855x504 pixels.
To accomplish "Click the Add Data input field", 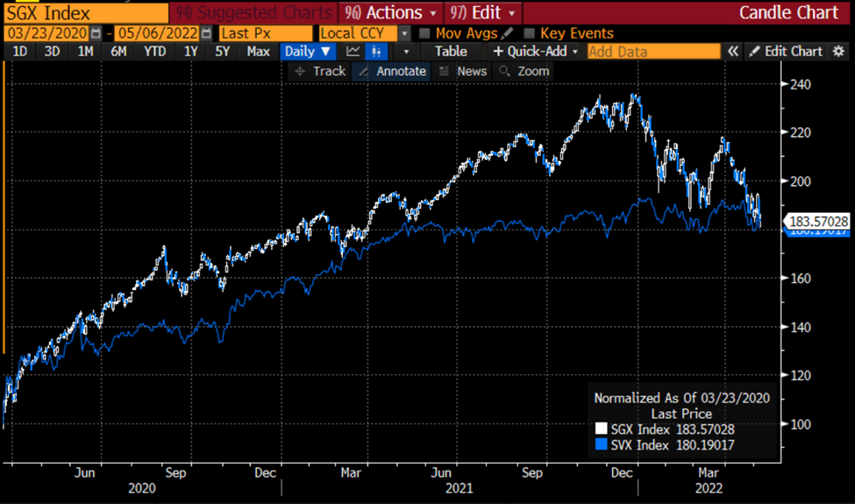I will tap(653, 52).
